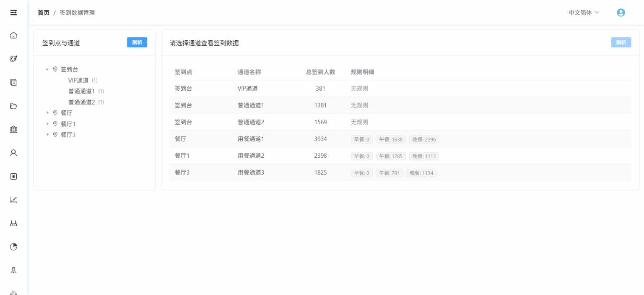Click total count 1381
The image size is (644, 295).
coord(320,105)
